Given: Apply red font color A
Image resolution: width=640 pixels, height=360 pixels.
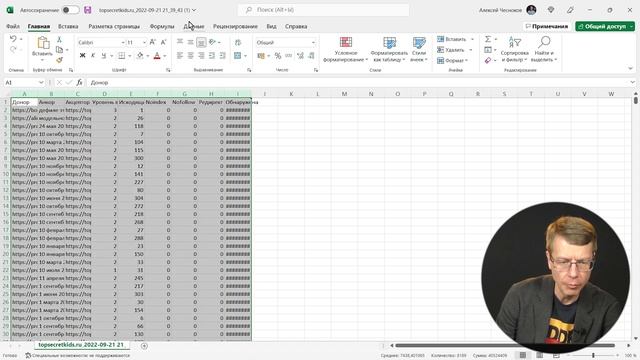Looking at the screenshot, I should coord(157,56).
